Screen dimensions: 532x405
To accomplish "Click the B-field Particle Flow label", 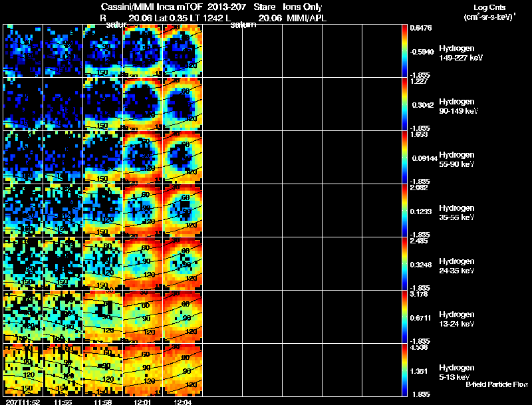I will coord(497,384).
